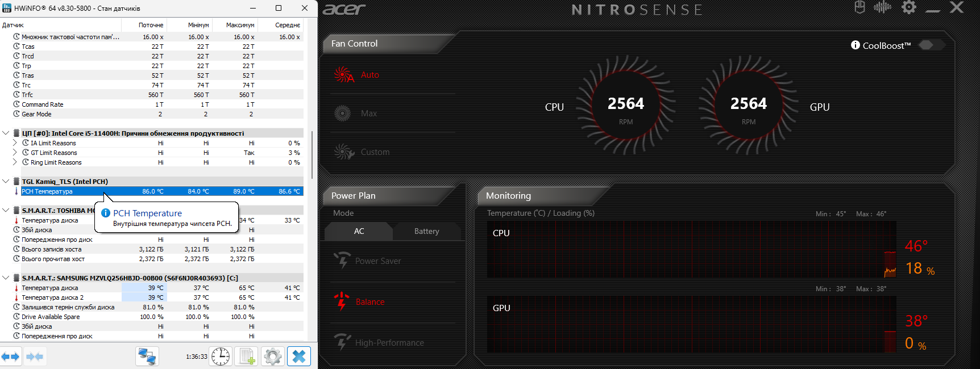The width and height of the screenshot is (980, 369).
Task: Open remote network monitoring computers icon
Action: (x=147, y=357)
